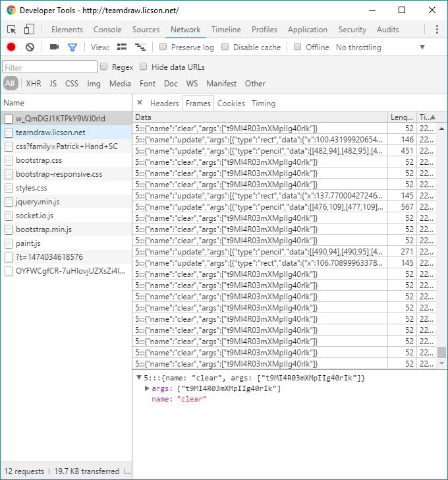Click the capture screenshots camera icon
The image size is (448, 480).
coord(54,47)
